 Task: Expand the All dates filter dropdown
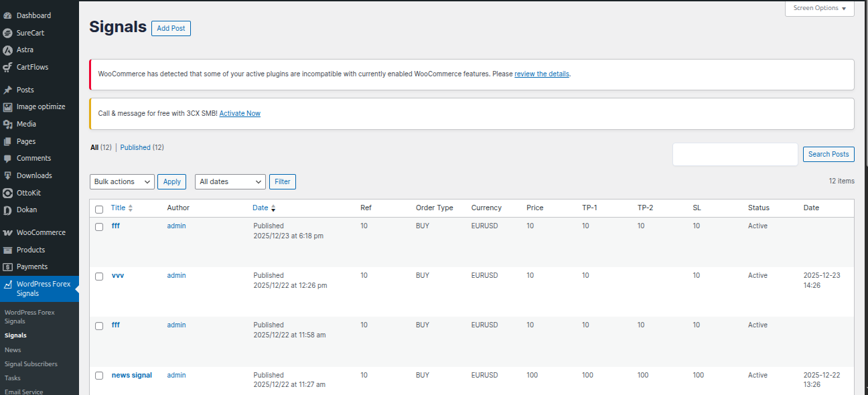[230, 181]
